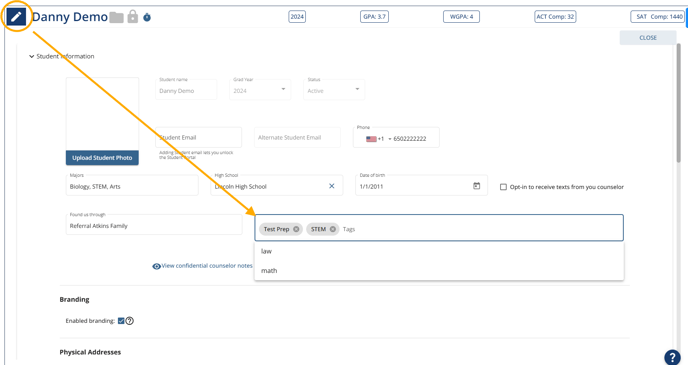Click the student photo placeholder area
This screenshot has height=365, width=688.
click(102, 114)
